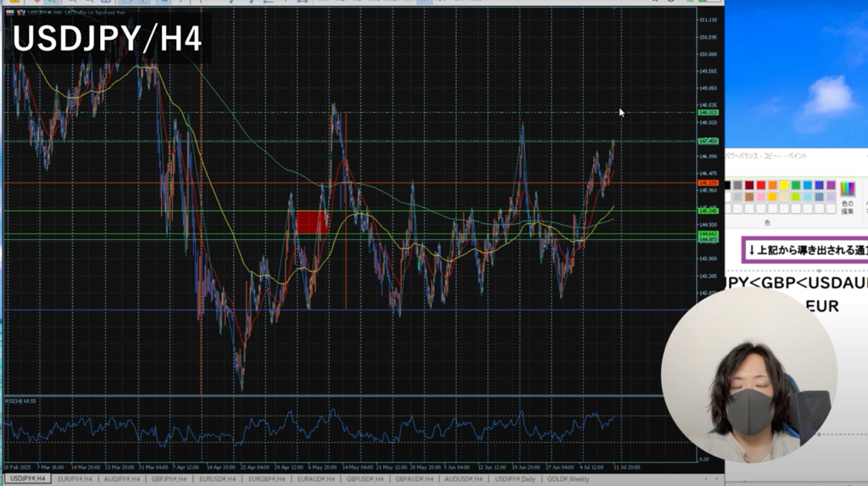Open the EURGBP#,H4 chart tab
Image resolution: width=868 pixels, height=486 pixels.
(x=266, y=479)
